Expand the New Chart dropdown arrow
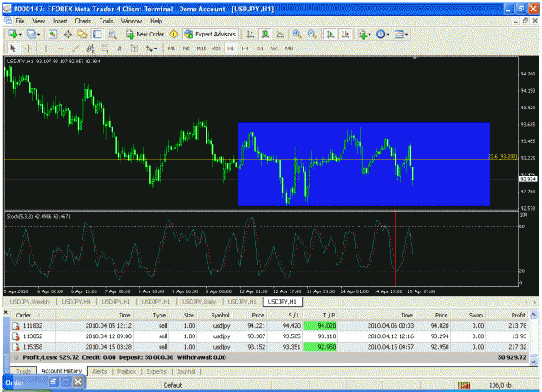This screenshot has width=542, height=392. (x=20, y=34)
